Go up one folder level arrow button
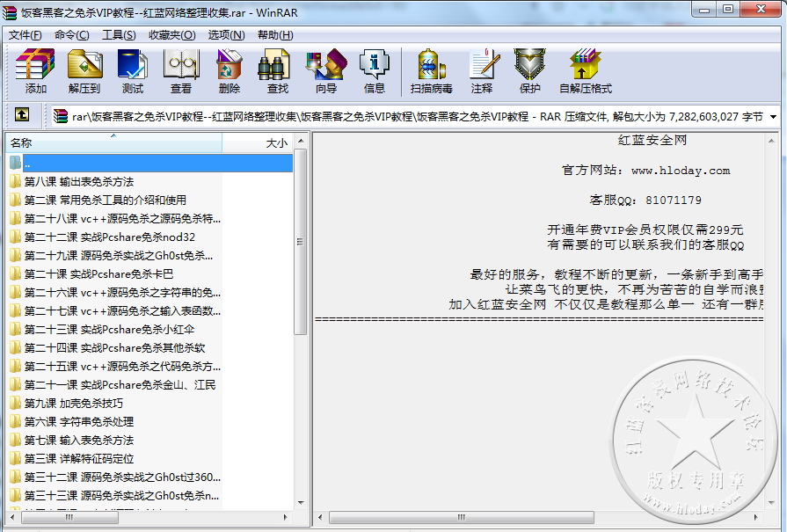Screen dimensions: 787x532 click(22, 115)
